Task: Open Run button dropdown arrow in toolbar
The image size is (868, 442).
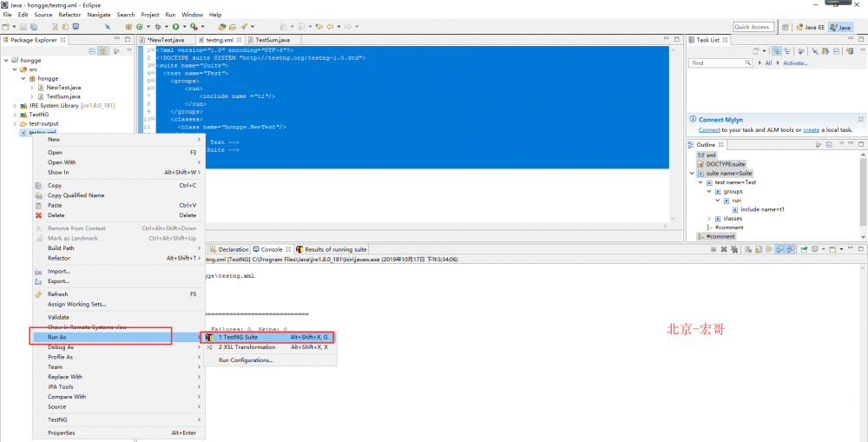Action: [x=184, y=27]
